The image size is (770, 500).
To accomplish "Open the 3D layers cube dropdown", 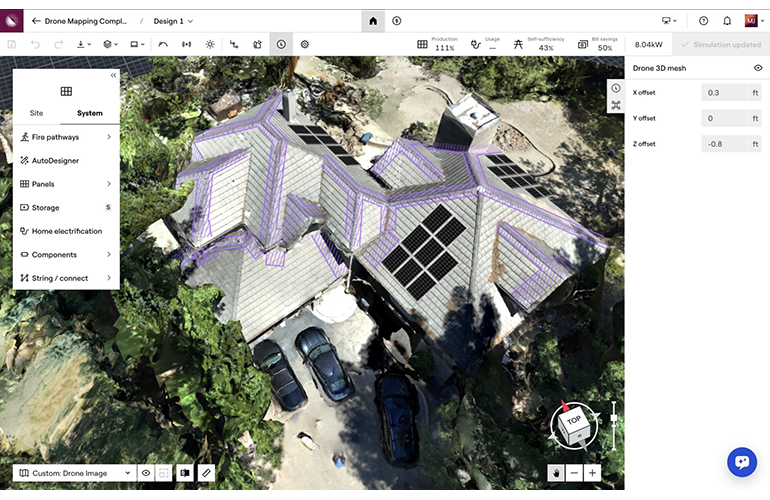I will tap(110, 44).
